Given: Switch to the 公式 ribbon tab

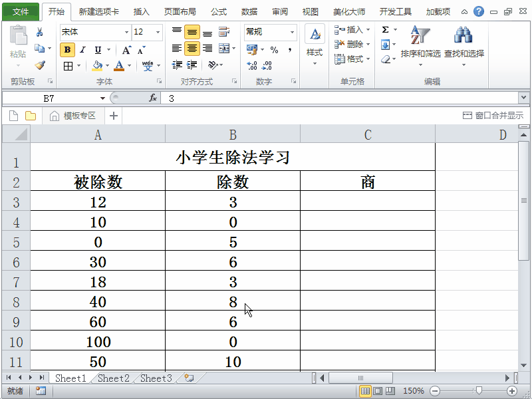Looking at the screenshot, I should tap(219, 12).
